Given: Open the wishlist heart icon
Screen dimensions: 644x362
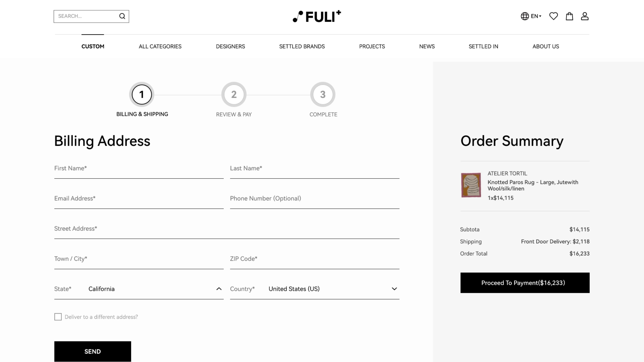Looking at the screenshot, I should (x=553, y=16).
